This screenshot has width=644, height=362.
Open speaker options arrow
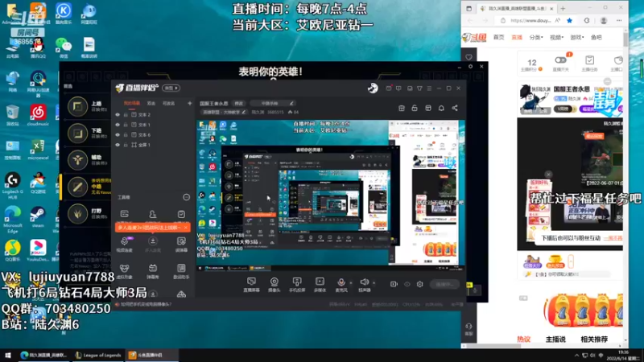(x=374, y=282)
